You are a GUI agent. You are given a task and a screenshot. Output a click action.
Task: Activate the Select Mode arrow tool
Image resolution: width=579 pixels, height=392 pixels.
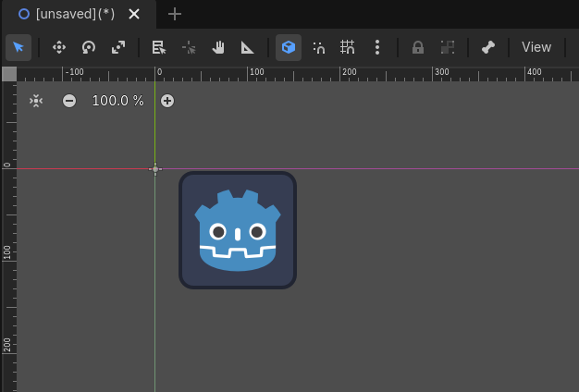click(x=18, y=48)
